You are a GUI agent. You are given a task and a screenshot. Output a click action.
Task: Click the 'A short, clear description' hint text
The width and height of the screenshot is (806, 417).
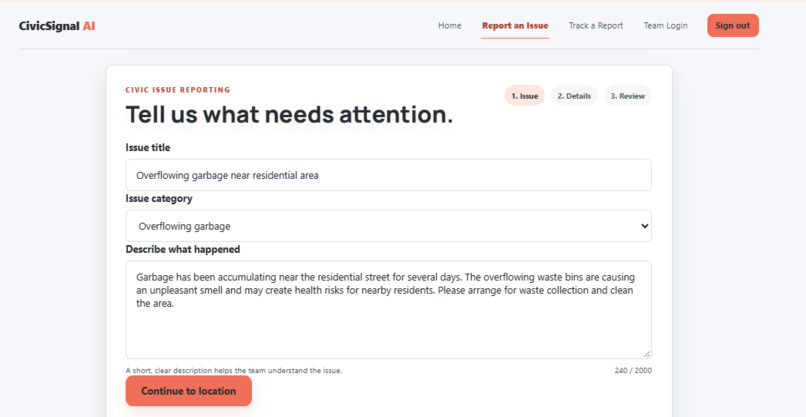point(234,370)
